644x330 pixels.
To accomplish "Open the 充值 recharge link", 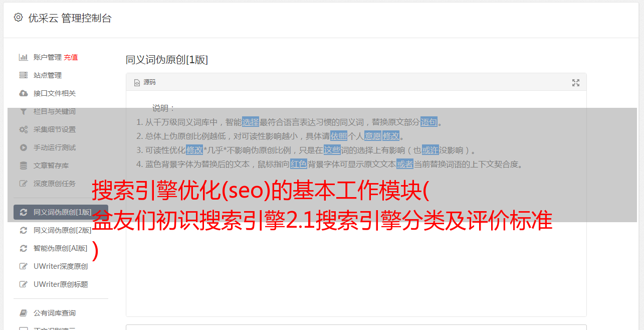I will pyautogui.click(x=71, y=57).
